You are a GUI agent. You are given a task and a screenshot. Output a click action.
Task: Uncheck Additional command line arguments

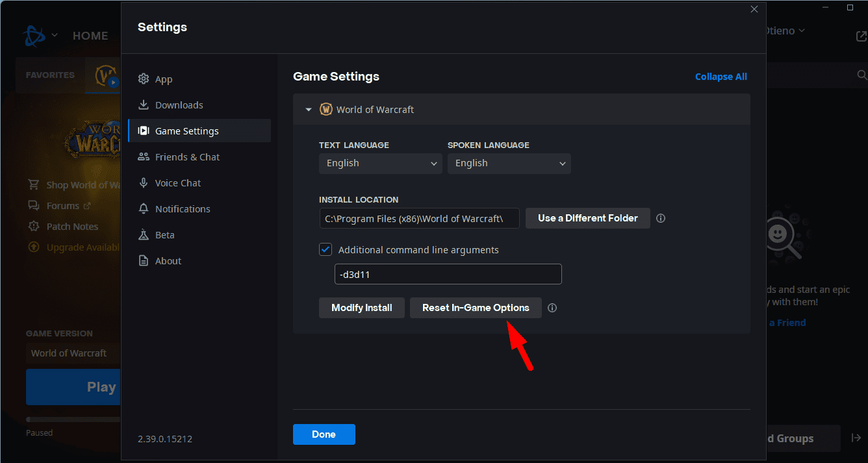tap(325, 249)
